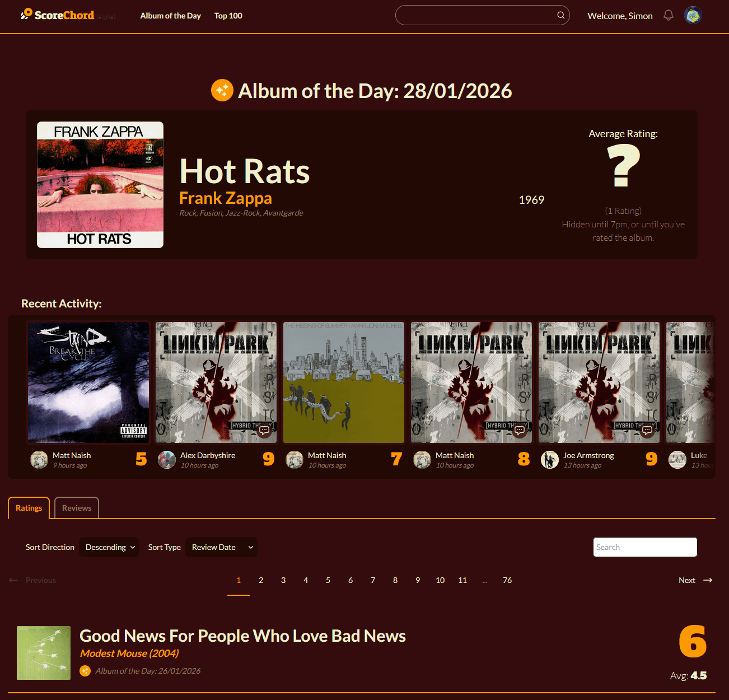Image resolution: width=729 pixels, height=700 pixels.
Task: Switch to the Reviews tab
Action: [77, 508]
